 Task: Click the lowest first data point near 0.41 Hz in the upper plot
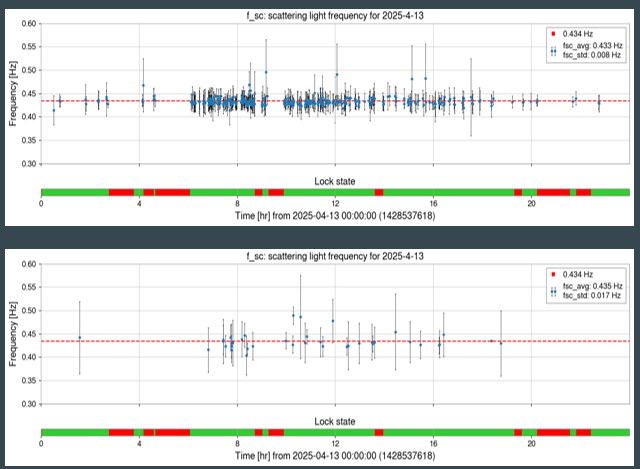[53, 110]
